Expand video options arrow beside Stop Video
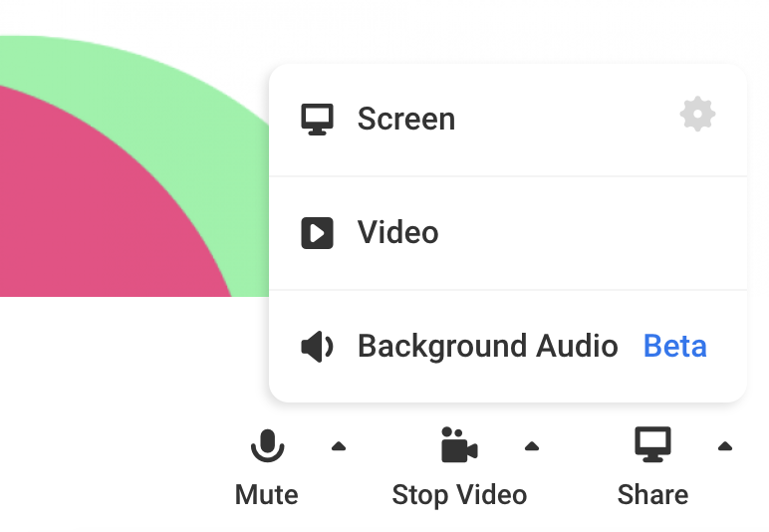Viewport: 769px width, 532px height. pyautogui.click(x=532, y=446)
